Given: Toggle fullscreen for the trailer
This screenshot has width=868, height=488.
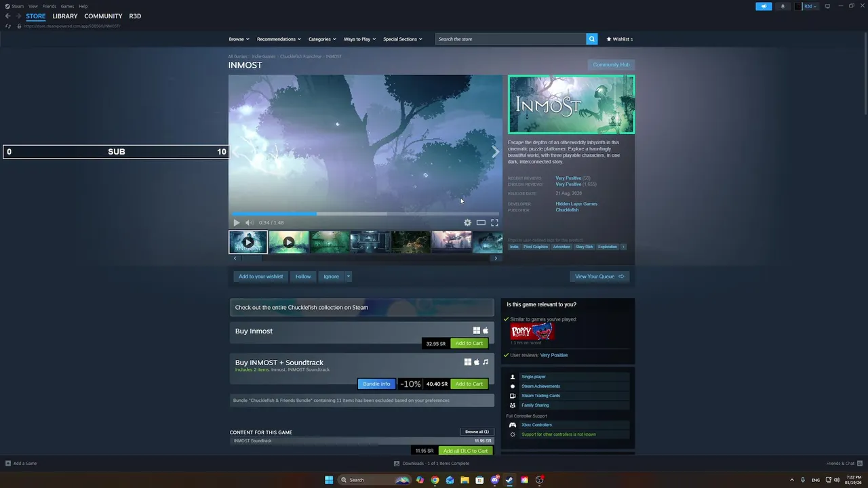Looking at the screenshot, I should click(x=494, y=222).
